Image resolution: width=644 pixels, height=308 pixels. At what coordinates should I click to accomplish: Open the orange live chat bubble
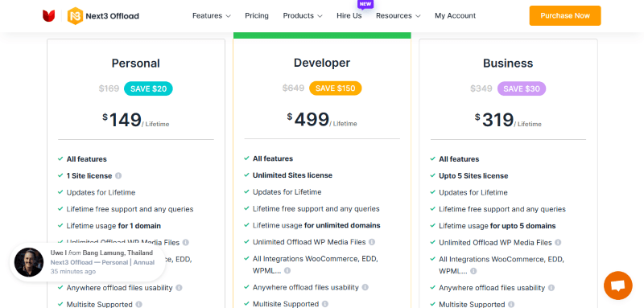click(x=617, y=285)
